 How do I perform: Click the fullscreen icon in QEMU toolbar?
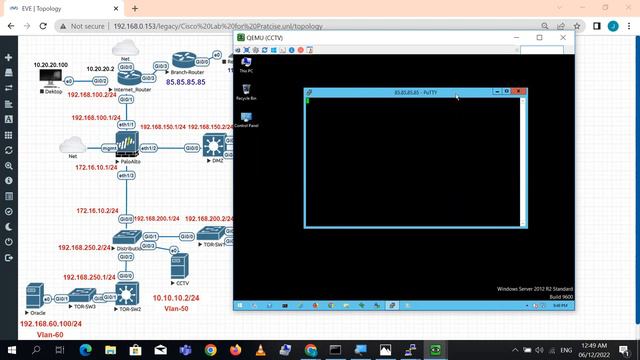247,50
